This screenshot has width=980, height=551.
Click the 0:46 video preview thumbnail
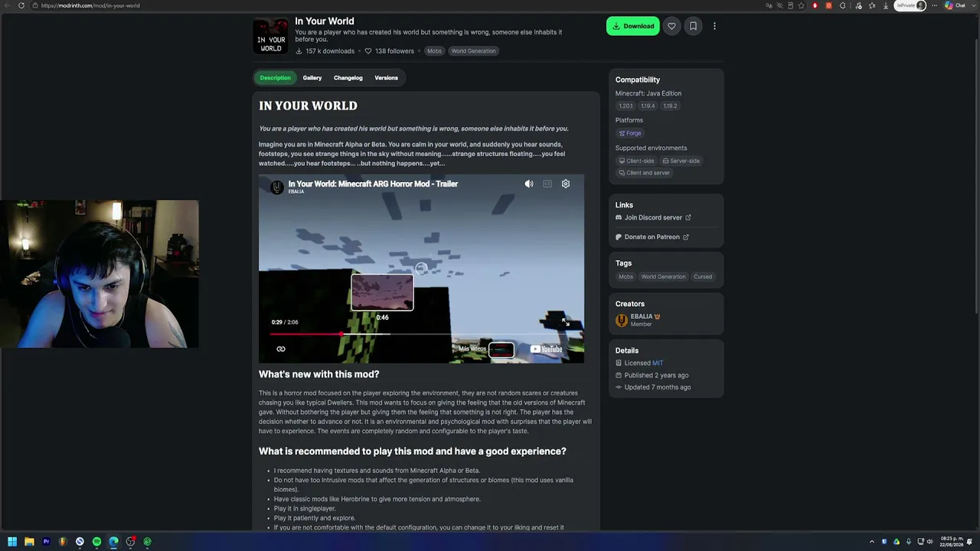[x=382, y=292]
